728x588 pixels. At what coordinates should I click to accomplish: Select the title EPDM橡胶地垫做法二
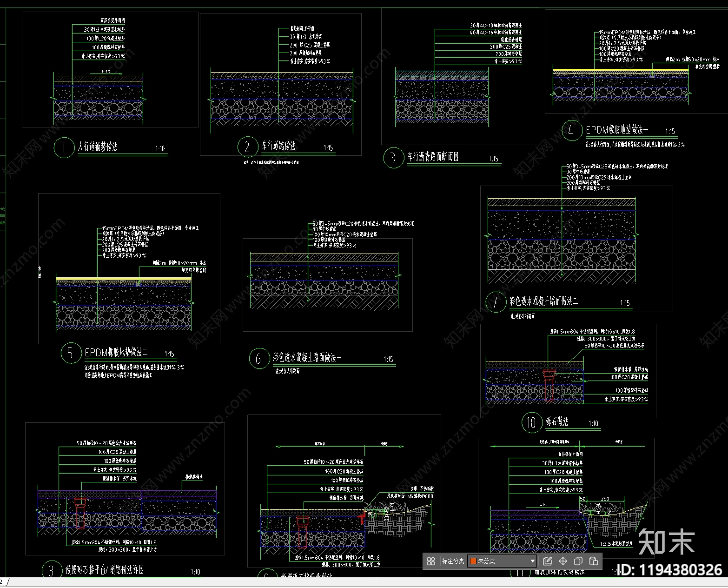(x=116, y=353)
